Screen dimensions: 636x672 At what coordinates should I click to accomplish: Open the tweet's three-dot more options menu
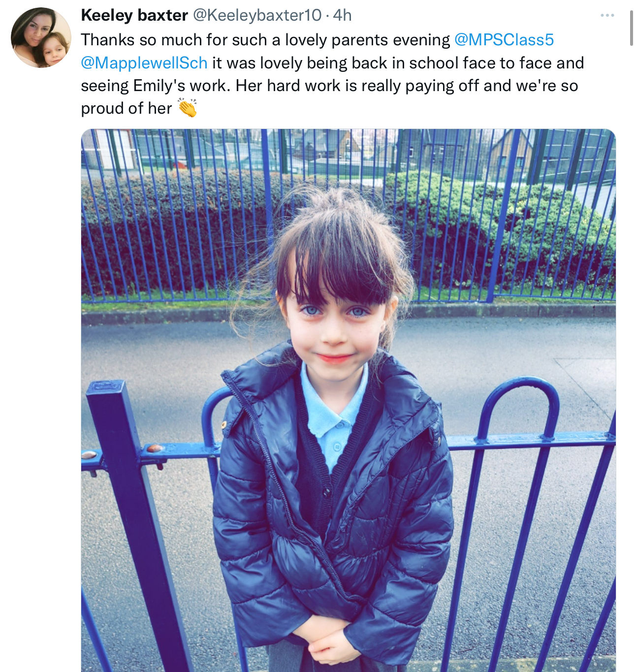(x=607, y=16)
